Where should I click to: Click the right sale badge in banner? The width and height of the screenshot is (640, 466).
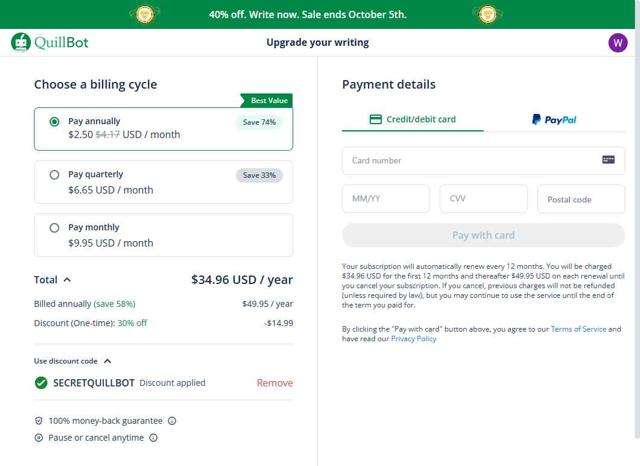(486, 14)
